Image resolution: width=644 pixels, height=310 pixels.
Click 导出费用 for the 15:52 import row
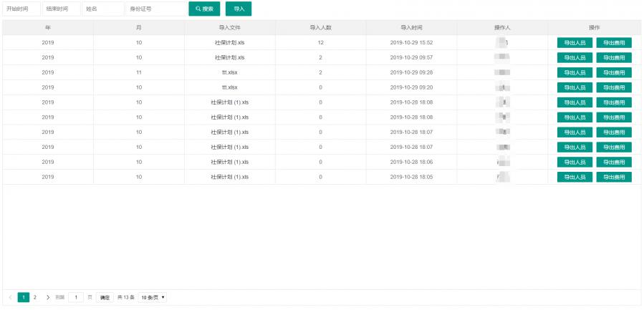point(614,43)
